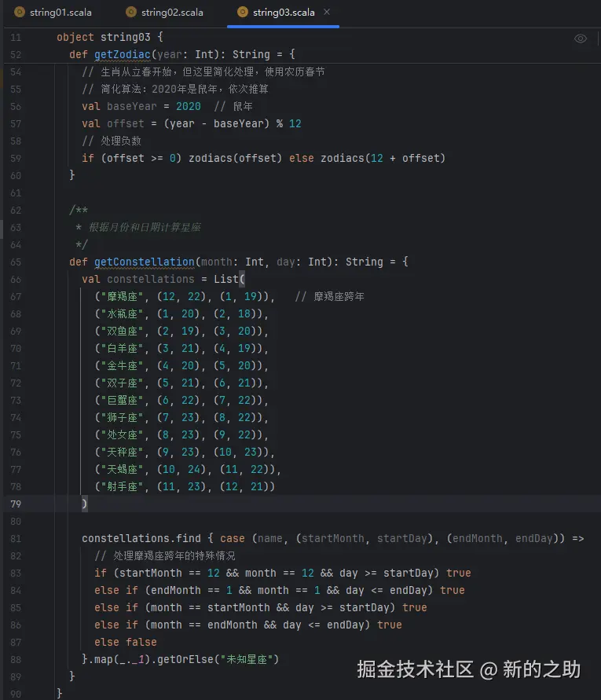
Task: Click the "金牛座" string literal
Action: point(122,365)
